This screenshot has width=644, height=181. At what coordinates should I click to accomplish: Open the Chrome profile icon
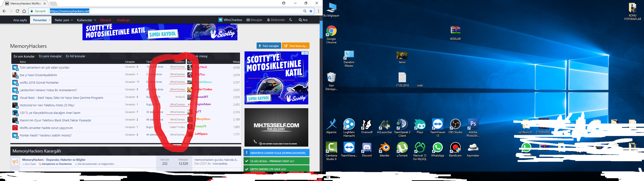coord(284,3)
